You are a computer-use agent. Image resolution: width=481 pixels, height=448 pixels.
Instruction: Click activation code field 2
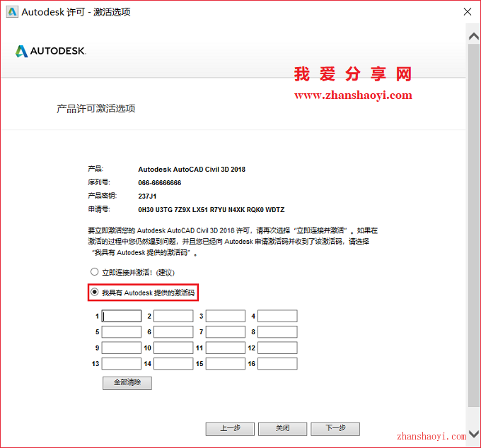[173, 316]
